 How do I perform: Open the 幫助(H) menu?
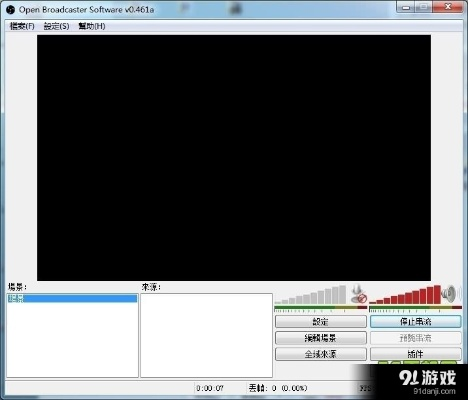pos(92,26)
